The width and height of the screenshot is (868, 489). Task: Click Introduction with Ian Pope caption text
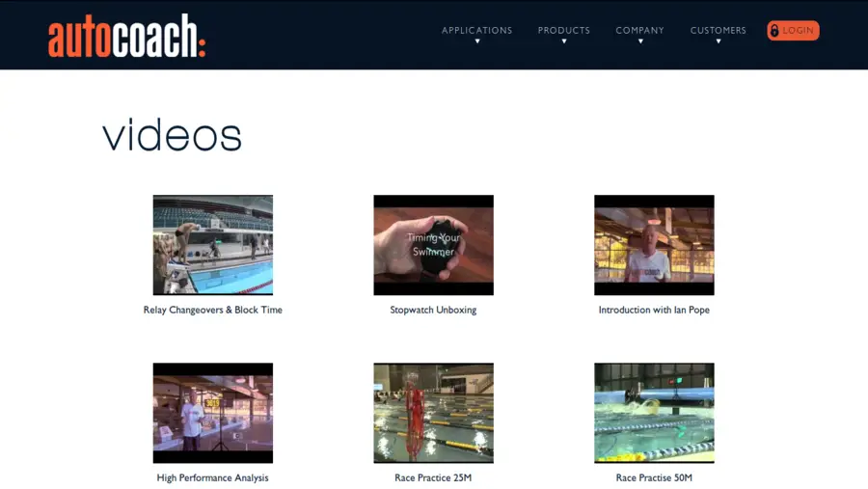(654, 311)
